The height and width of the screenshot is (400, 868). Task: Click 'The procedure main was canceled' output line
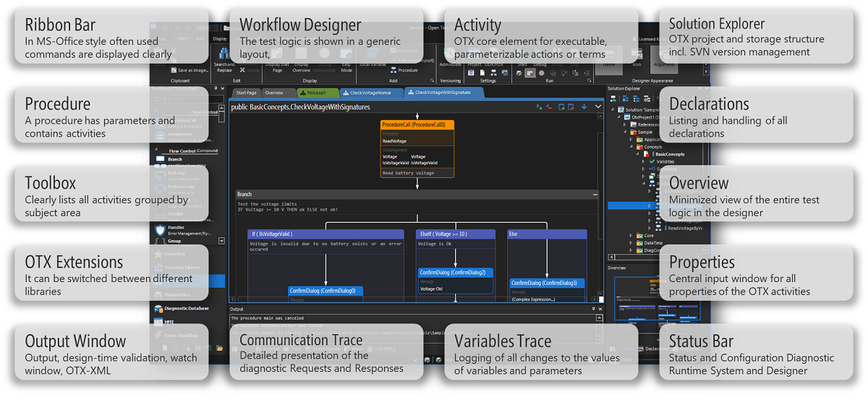[267, 318]
